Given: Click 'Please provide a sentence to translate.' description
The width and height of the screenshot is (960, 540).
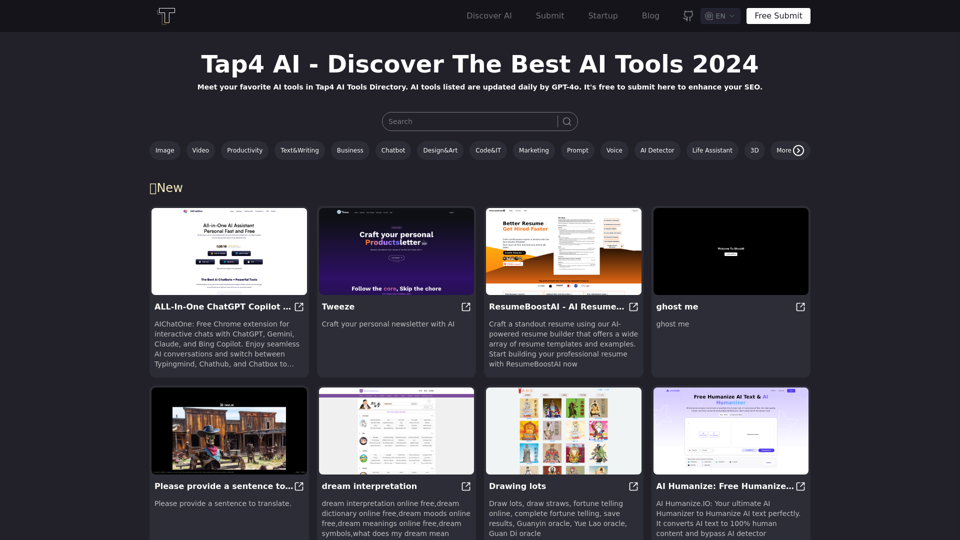Looking at the screenshot, I should (x=223, y=503).
